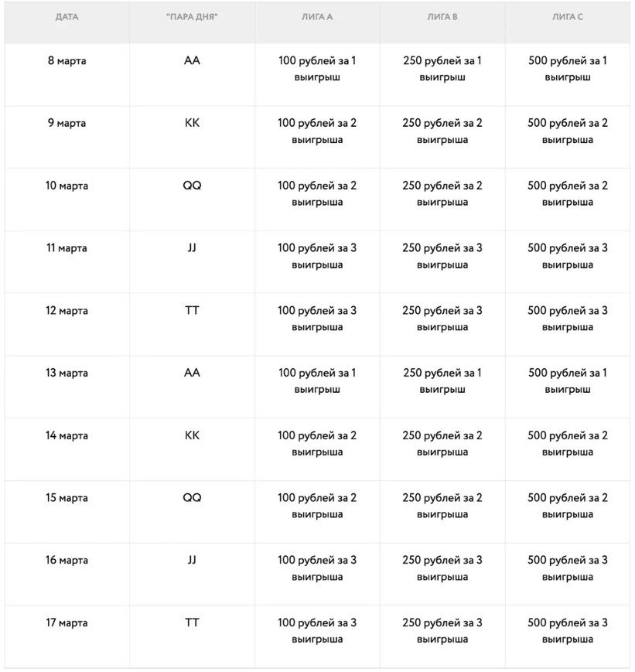Screen dimensions: 635x672
Task: Click the TT pair in 17 марта row
Action: [192, 623]
